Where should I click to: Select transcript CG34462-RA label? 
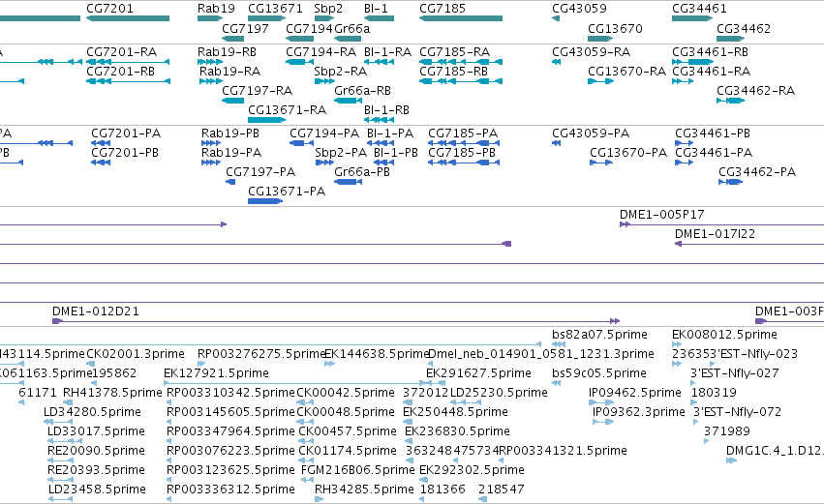755,91
